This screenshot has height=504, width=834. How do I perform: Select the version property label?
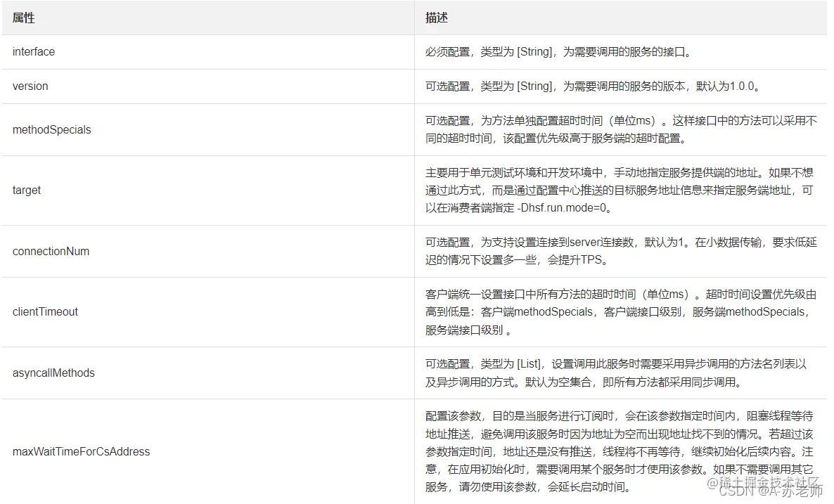click(x=30, y=86)
